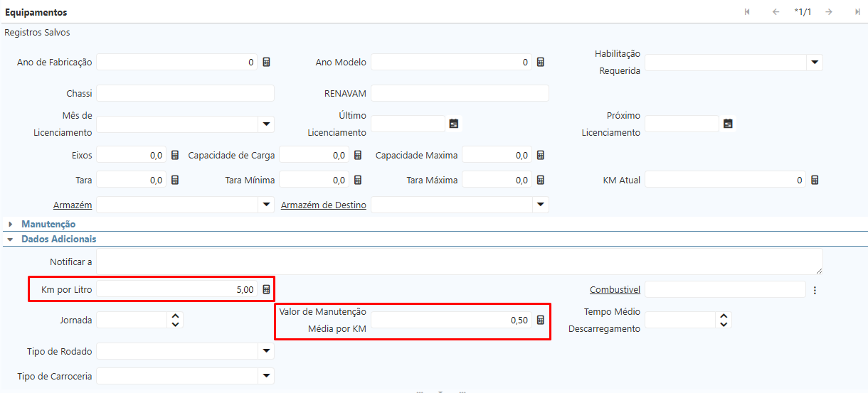Open the Habilitação Requerida dropdown

pyautogui.click(x=814, y=63)
